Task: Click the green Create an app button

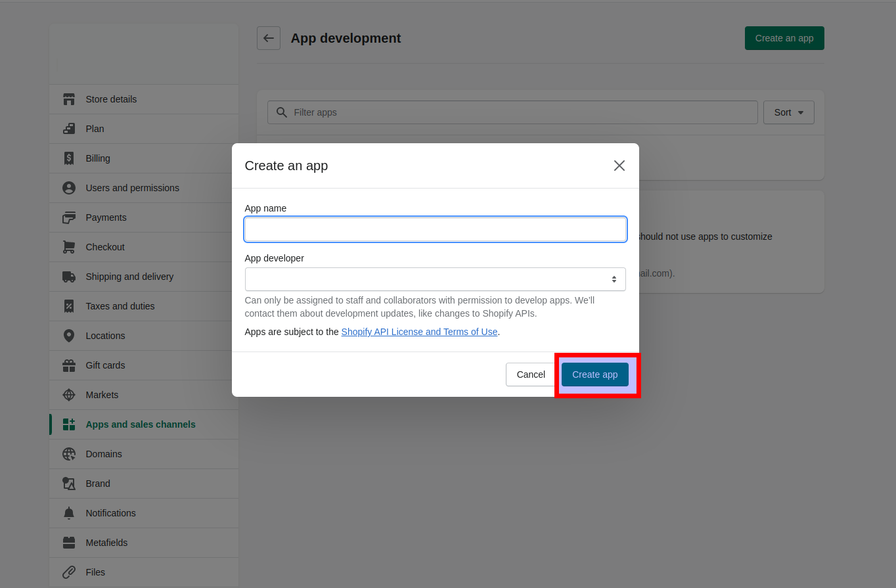Action: coord(784,38)
